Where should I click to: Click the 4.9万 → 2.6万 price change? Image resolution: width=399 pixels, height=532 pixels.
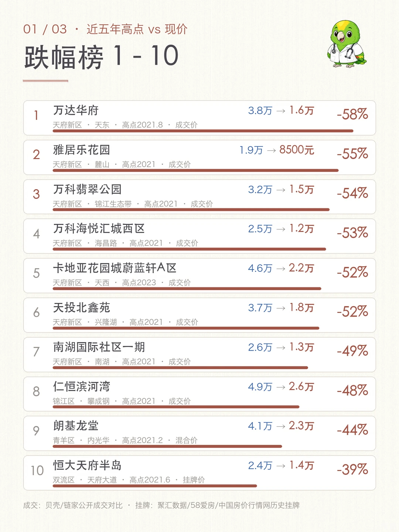pyautogui.click(x=281, y=386)
